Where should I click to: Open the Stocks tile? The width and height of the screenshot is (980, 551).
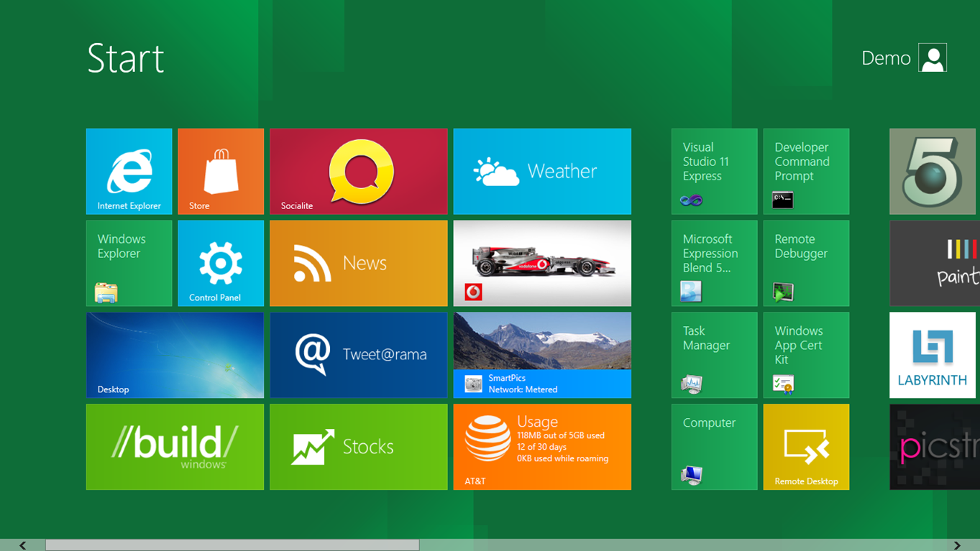359,447
